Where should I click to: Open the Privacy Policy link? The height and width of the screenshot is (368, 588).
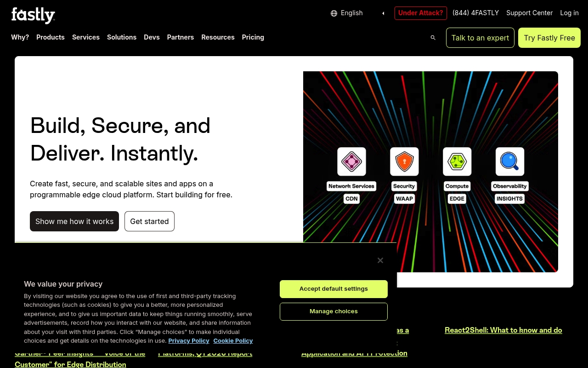tap(189, 341)
